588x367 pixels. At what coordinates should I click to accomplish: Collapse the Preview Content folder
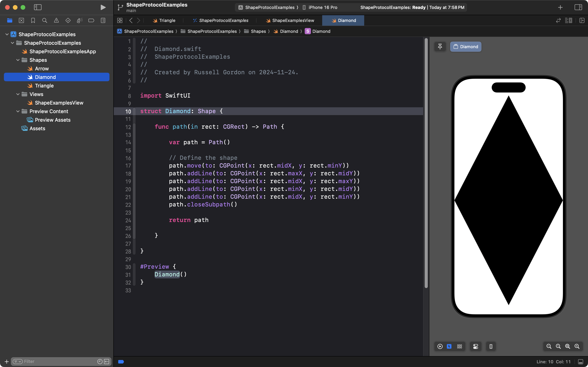pos(18,111)
